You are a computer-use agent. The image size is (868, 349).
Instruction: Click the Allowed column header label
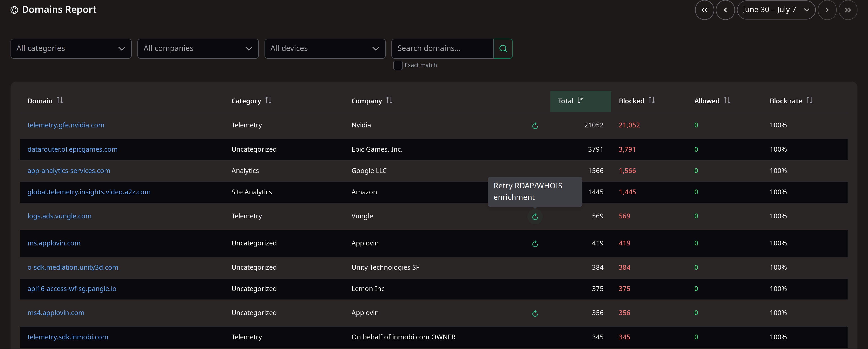(x=707, y=101)
